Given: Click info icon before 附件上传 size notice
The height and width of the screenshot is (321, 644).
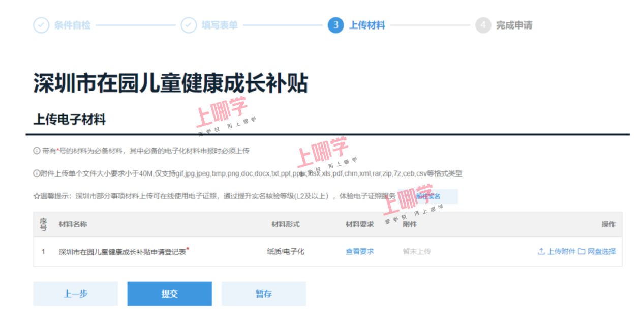Looking at the screenshot, I should [37, 173].
